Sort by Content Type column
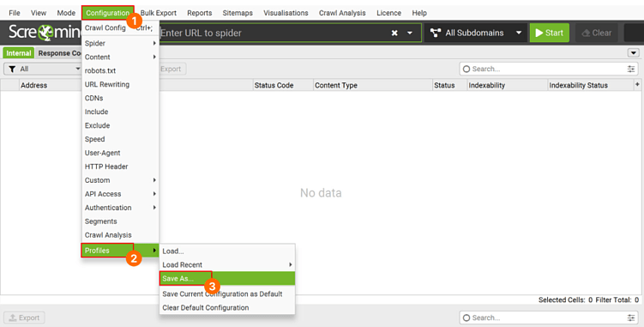The image size is (644, 327). click(x=372, y=85)
